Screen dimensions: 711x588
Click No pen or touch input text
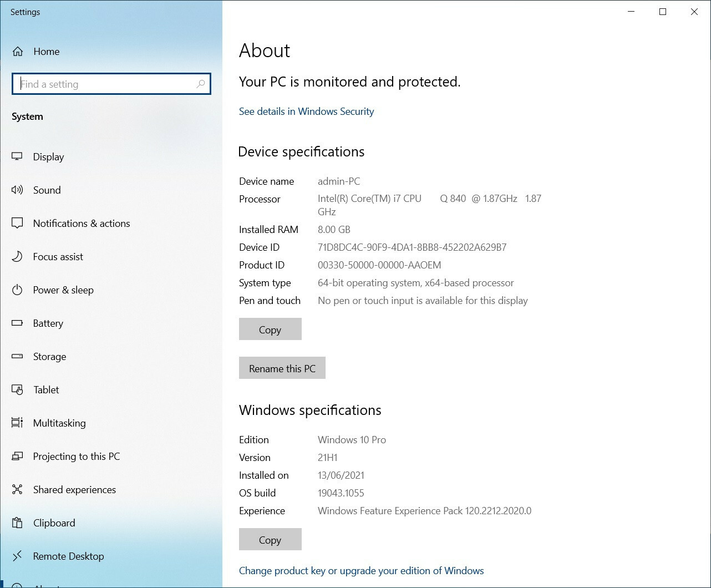pos(423,301)
